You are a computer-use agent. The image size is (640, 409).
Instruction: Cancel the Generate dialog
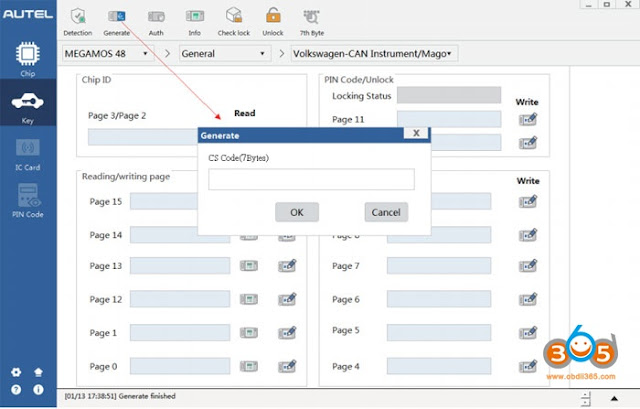point(386,212)
